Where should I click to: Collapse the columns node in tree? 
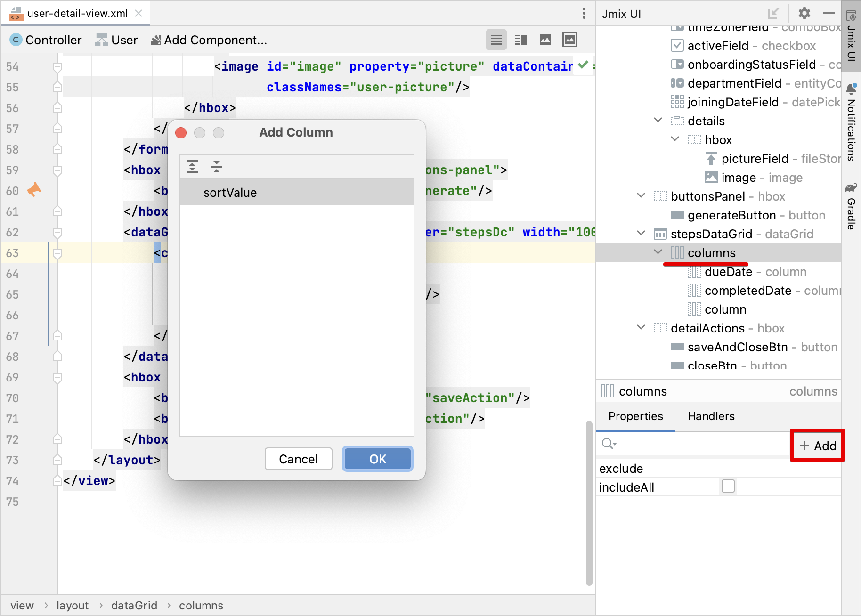[x=658, y=252]
